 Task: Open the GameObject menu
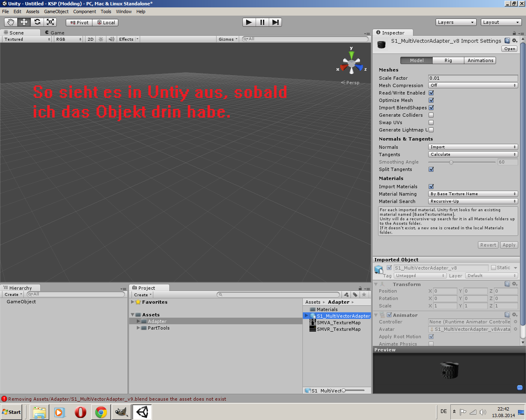click(56, 12)
